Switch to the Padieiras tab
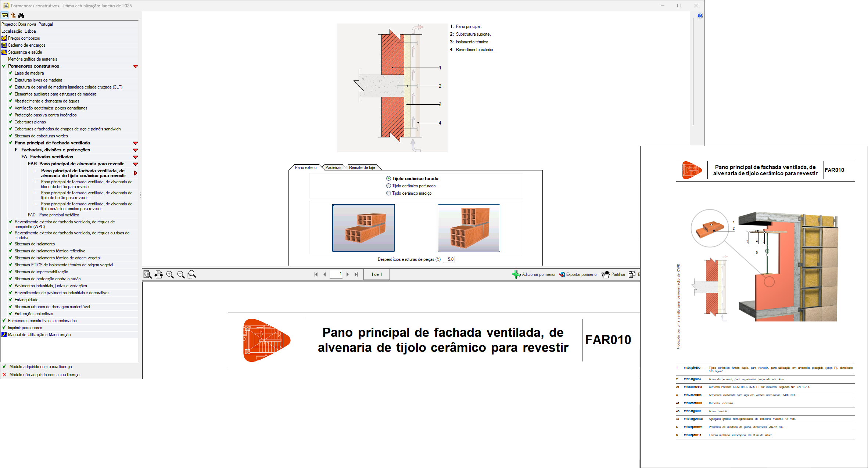The image size is (868, 468). click(333, 168)
